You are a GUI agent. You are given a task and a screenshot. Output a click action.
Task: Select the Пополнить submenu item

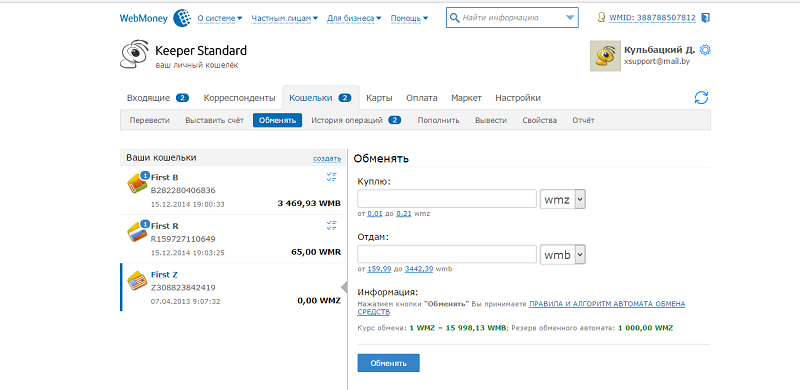[x=438, y=120]
